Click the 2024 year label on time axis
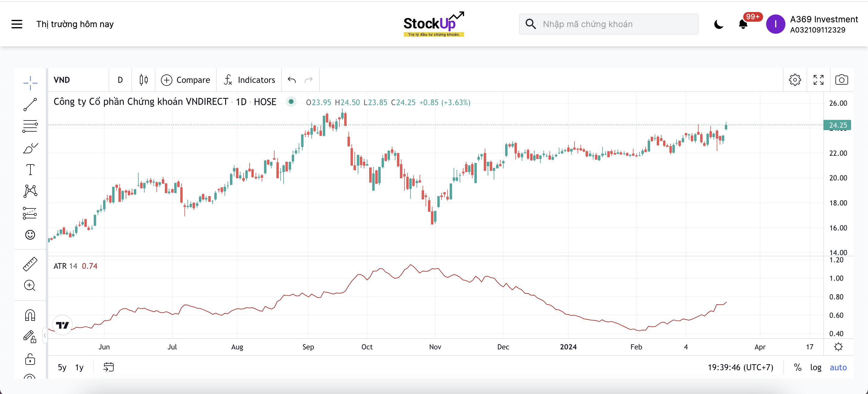This screenshot has height=394, width=868. point(568,347)
